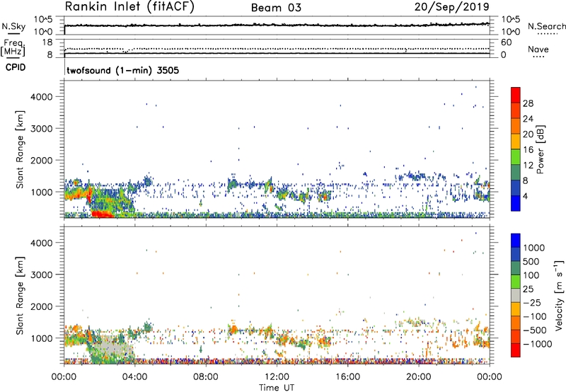Screen dimensions: 566x392
Task: Click the '20:00' time tick label
Action: (418, 377)
